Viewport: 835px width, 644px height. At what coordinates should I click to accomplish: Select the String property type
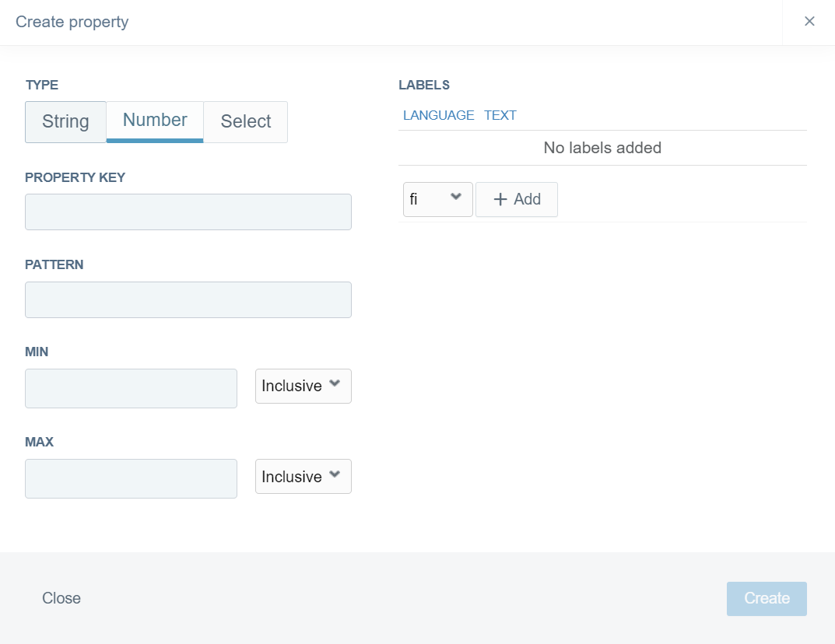[x=65, y=122]
